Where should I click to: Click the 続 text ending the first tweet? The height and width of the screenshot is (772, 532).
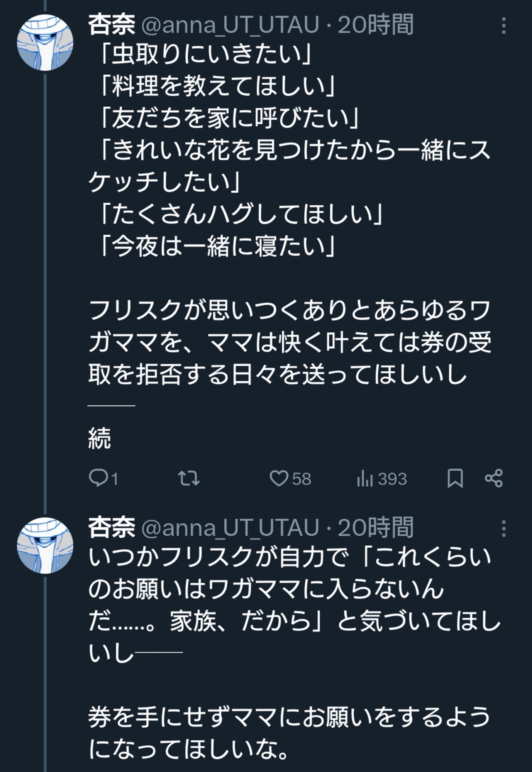tap(100, 438)
